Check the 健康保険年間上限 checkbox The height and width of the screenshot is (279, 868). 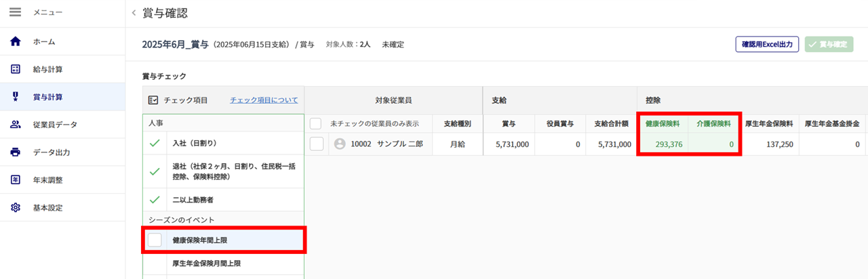(x=155, y=240)
